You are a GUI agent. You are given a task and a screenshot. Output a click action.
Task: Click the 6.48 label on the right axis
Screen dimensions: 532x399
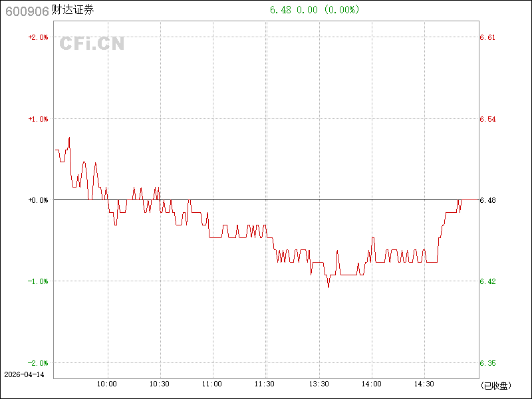point(487,200)
